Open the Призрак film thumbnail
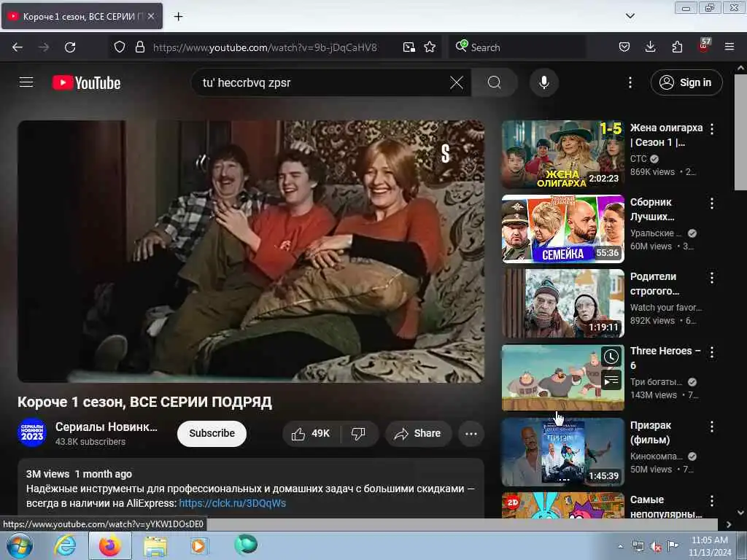747x560 pixels. point(562,452)
